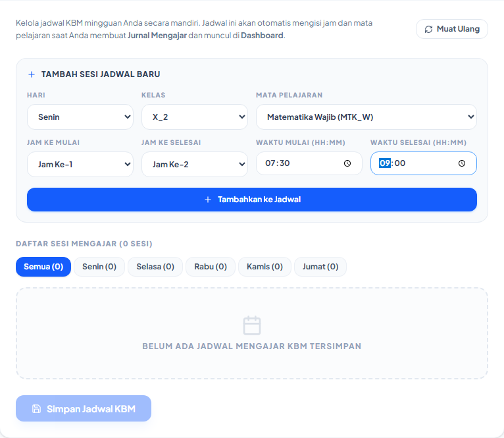Open the Kelas dropdown showing X_2
Viewport: 504px width, 438px height.
(195, 117)
